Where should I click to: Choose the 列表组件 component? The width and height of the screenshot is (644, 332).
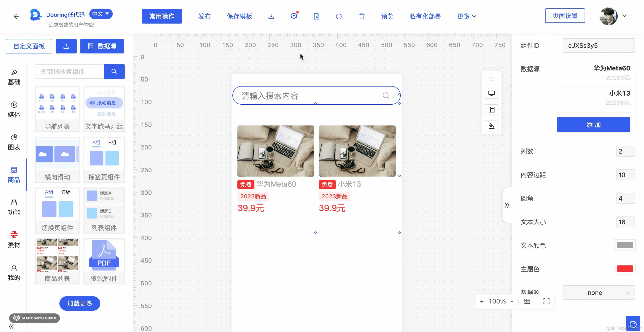point(104,210)
